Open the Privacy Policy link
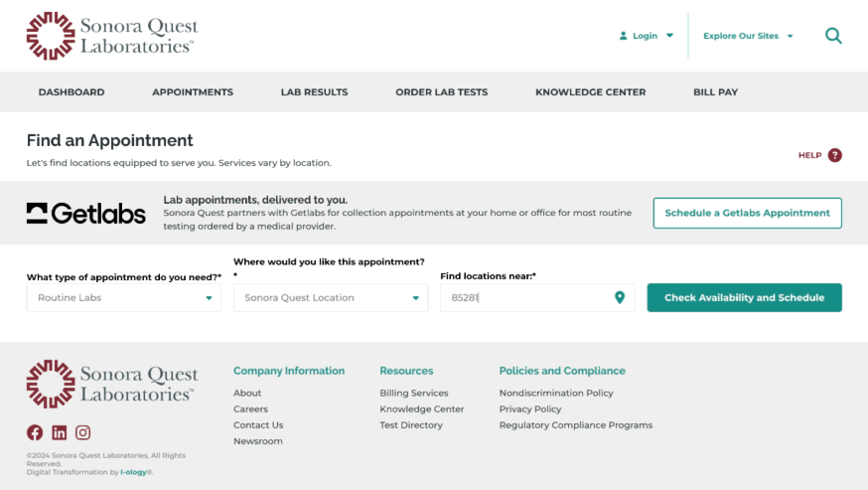The width and height of the screenshot is (868, 490). click(530, 409)
